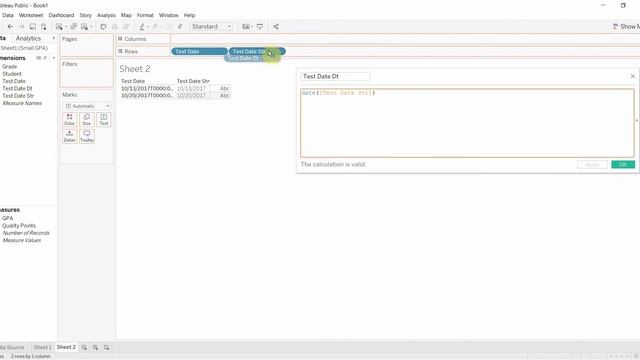Select the Grade dimension
This screenshot has height=360, width=640.
[x=10, y=67]
